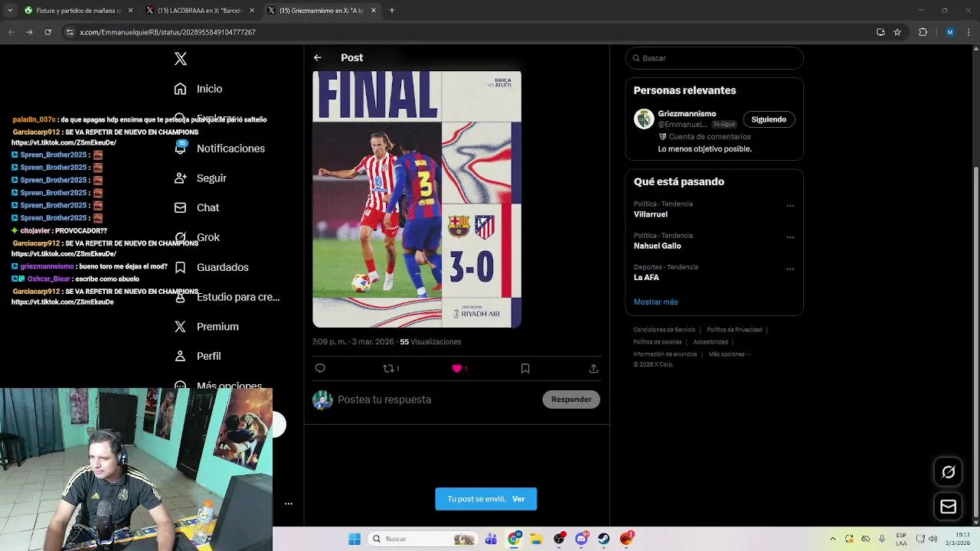Open Condiciones de Servicio footer link
The height and width of the screenshot is (551, 980).
coord(665,330)
